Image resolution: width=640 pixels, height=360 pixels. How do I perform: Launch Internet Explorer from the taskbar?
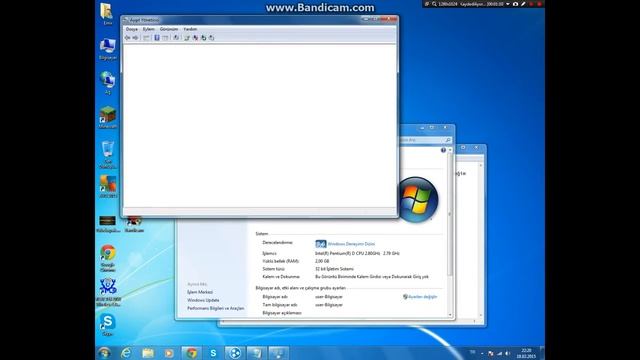point(126,353)
